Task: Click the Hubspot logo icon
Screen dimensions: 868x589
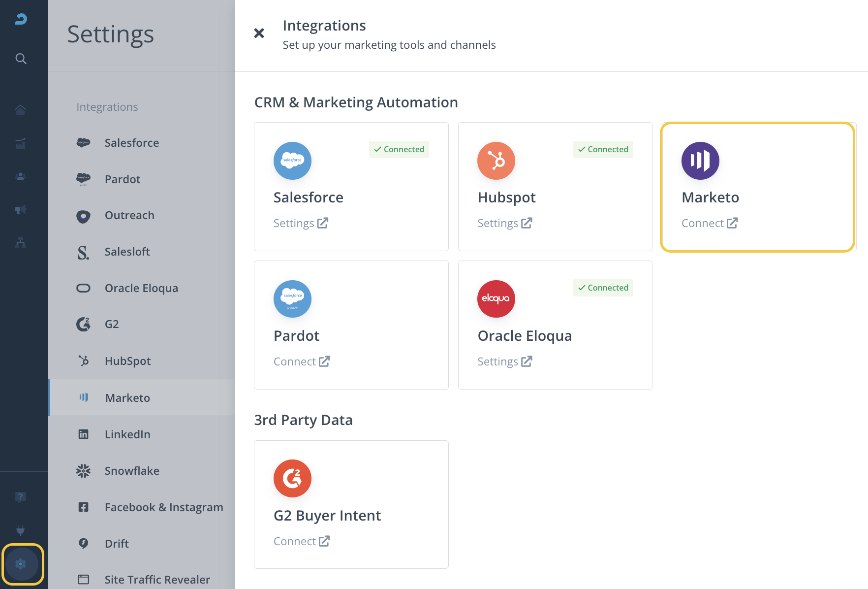Action: (496, 161)
